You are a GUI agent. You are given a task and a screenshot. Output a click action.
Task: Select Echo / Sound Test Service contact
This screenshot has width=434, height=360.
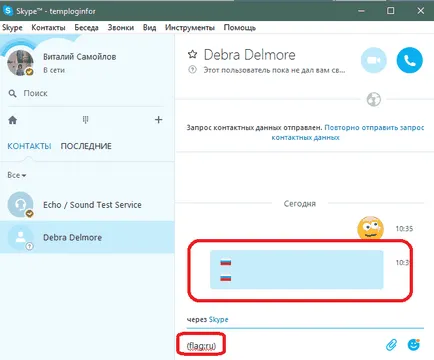(87, 204)
